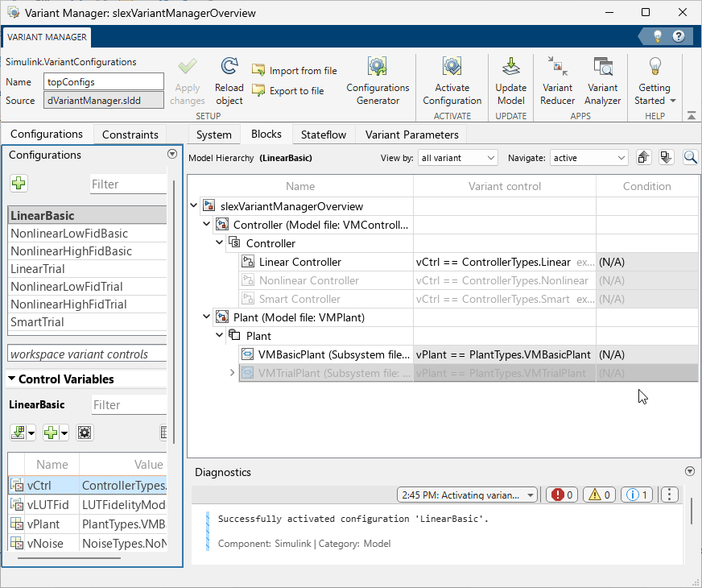702x588 pixels.
Task: Open the Configurations panel options menu
Action: pyautogui.click(x=172, y=154)
